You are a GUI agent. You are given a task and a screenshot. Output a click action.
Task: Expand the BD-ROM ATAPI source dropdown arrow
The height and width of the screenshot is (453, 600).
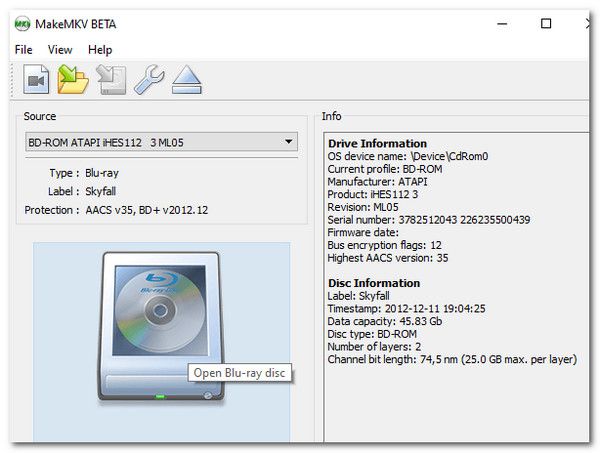[x=289, y=142]
